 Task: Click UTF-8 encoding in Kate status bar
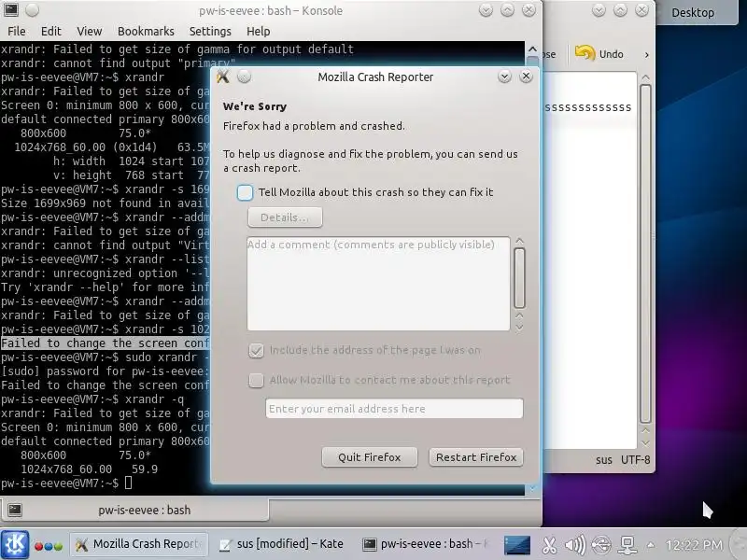pyautogui.click(x=635, y=460)
